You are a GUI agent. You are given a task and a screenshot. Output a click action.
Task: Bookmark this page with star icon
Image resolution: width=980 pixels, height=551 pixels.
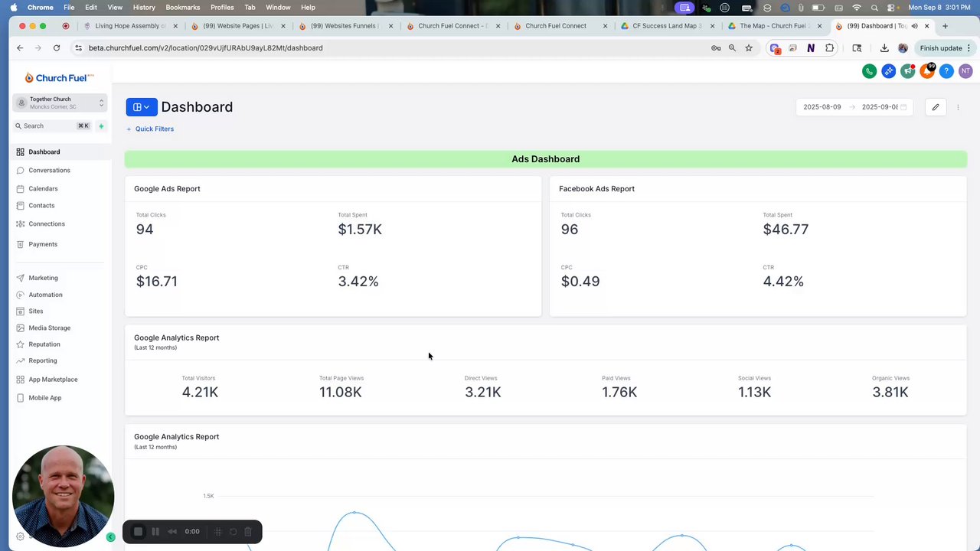click(749, 47)
